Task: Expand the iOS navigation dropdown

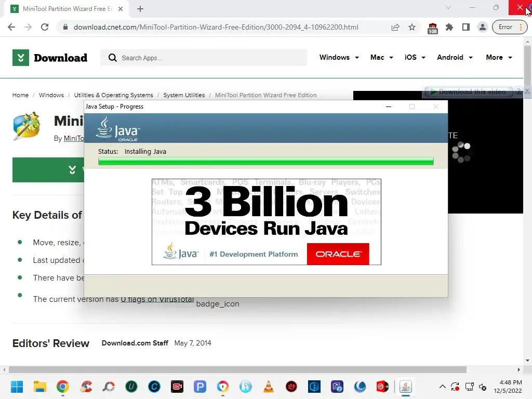Action: (415, 57)
